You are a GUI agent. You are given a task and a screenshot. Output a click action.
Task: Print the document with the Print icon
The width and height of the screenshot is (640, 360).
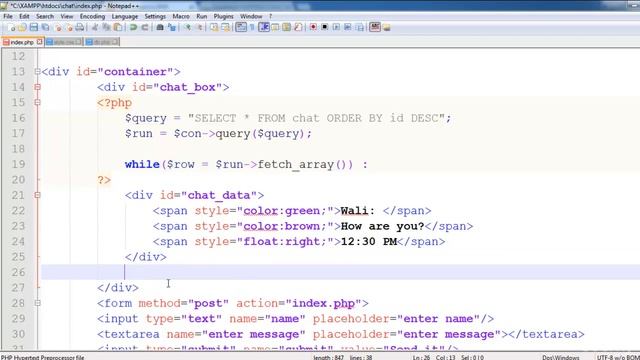[80, 27]
